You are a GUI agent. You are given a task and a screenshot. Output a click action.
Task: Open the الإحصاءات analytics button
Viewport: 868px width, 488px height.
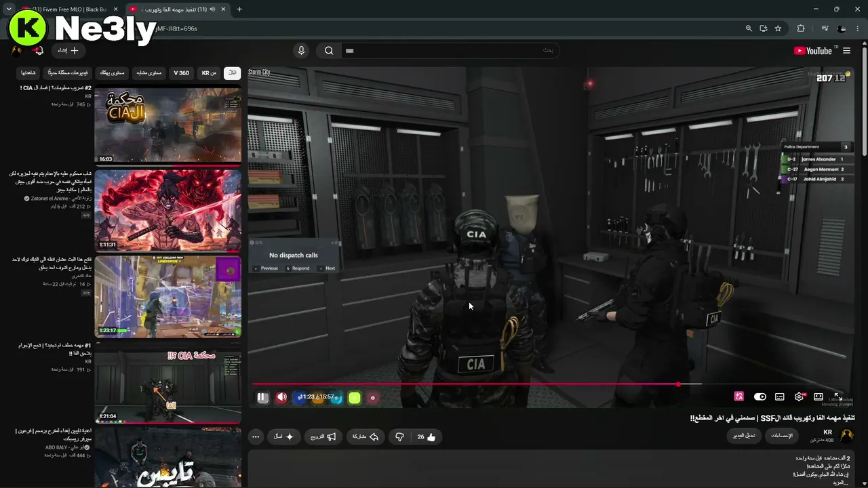[782, 436]
